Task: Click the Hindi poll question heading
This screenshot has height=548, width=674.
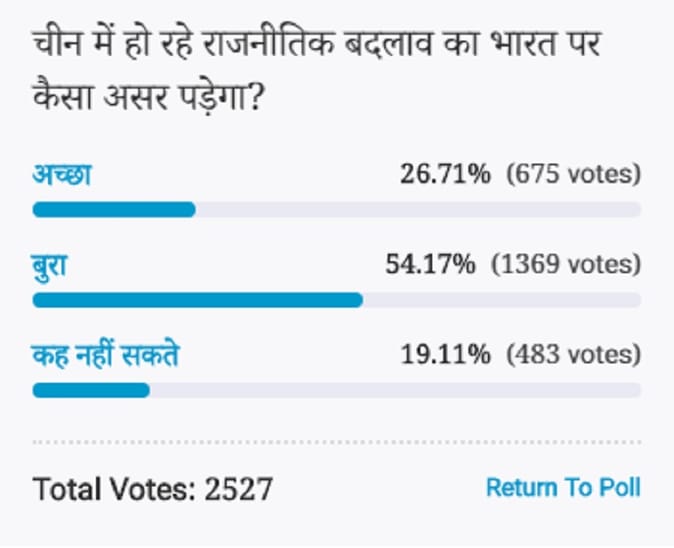Action: coord(316,71)
